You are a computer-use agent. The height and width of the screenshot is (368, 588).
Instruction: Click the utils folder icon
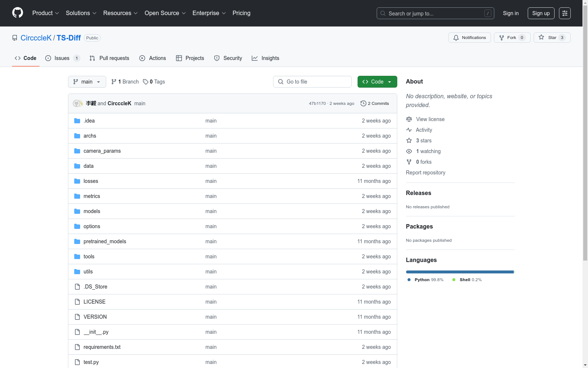pos(77,272)
